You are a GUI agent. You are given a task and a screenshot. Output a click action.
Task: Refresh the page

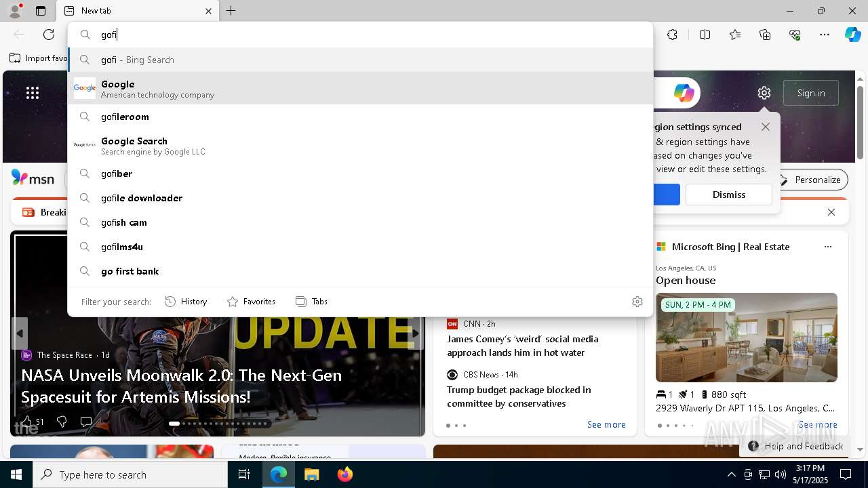point(49,35)
